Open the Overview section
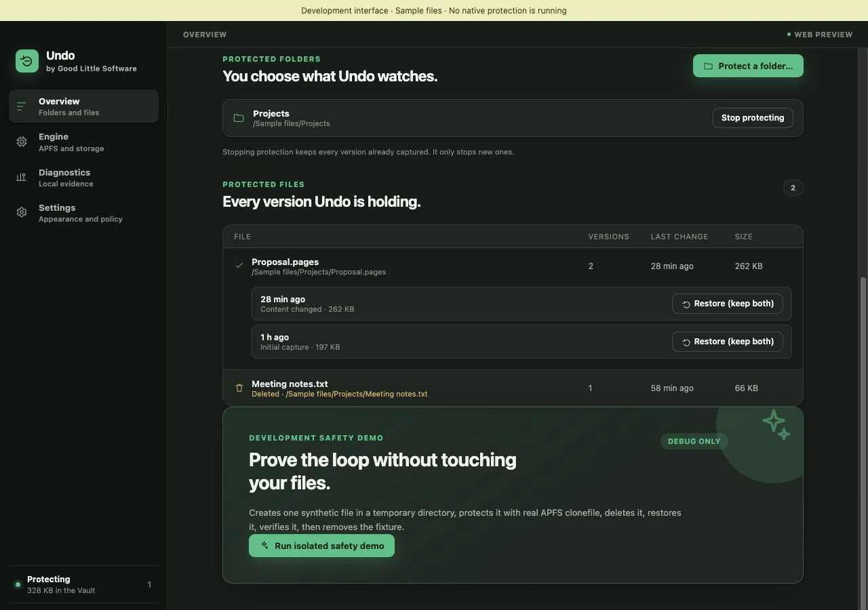 (x=83, y=106)
